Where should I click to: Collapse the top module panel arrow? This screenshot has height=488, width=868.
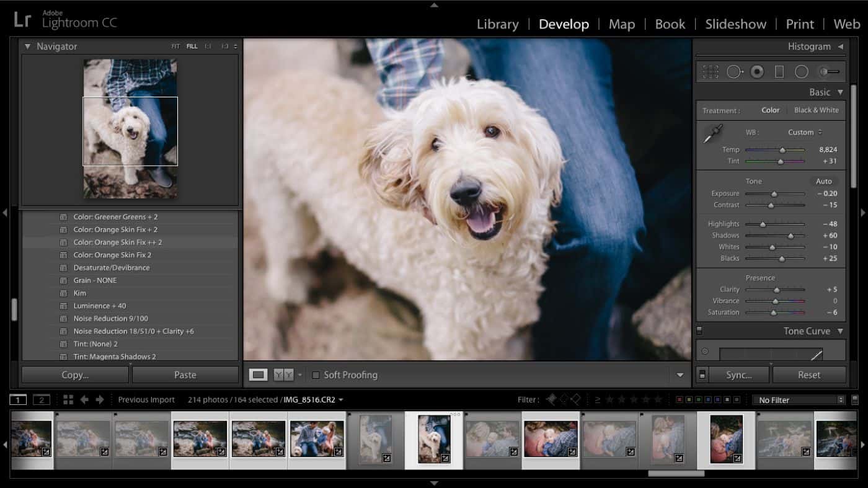tap(434, 4)
